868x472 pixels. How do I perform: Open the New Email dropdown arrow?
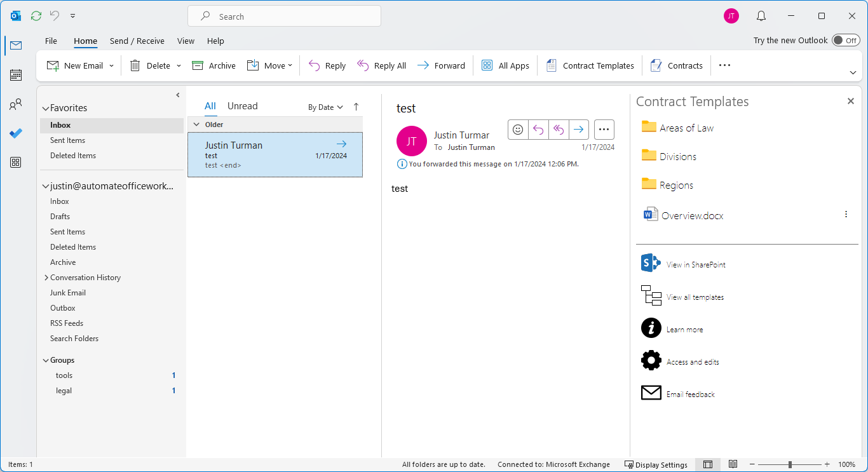pos(112,66)
